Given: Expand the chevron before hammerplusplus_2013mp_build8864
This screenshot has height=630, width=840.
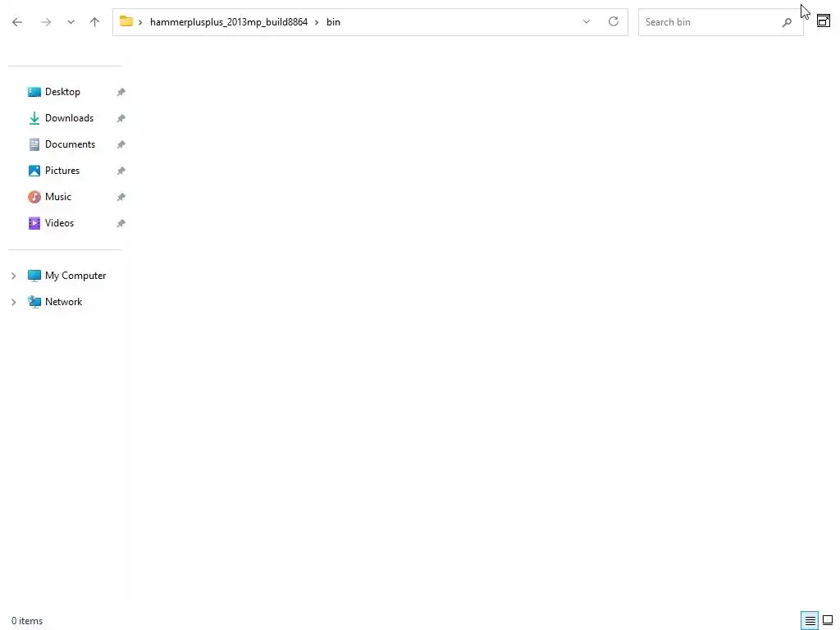Looking at the screenshot, I should (x=140, y=22).
